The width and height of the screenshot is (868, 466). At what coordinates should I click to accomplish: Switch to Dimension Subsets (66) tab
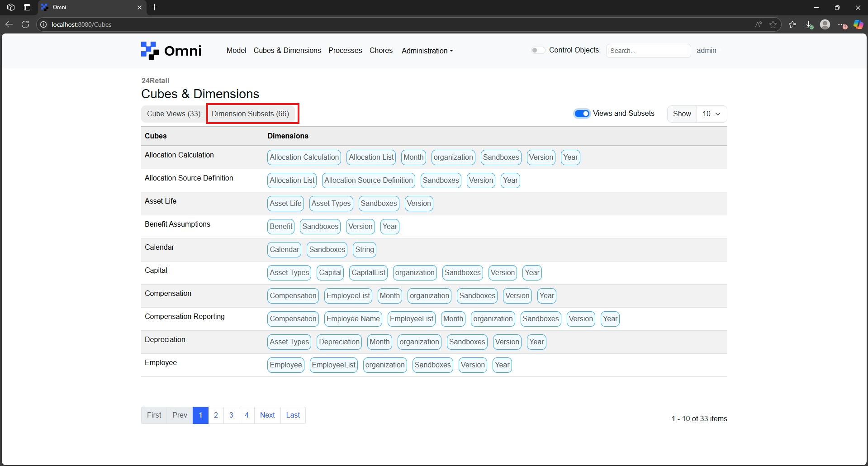click(251, 114)
